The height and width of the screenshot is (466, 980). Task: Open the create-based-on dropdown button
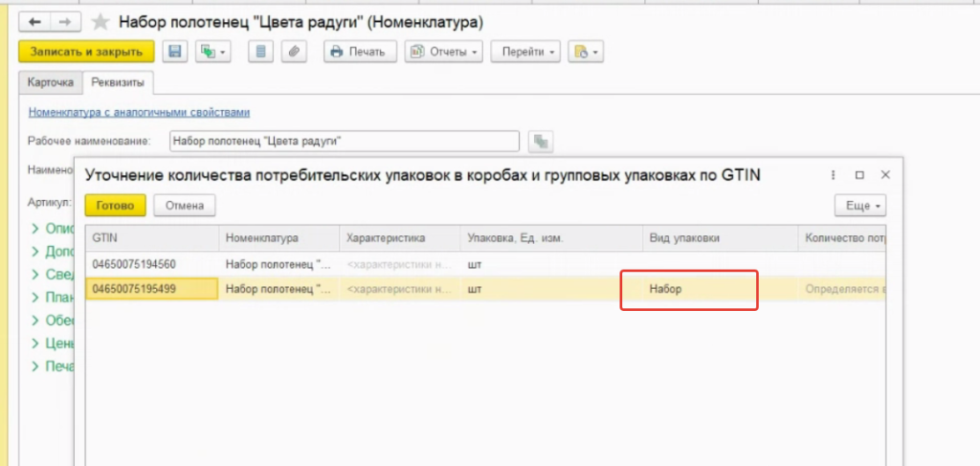pyautogui.click(x=212, y=52)
